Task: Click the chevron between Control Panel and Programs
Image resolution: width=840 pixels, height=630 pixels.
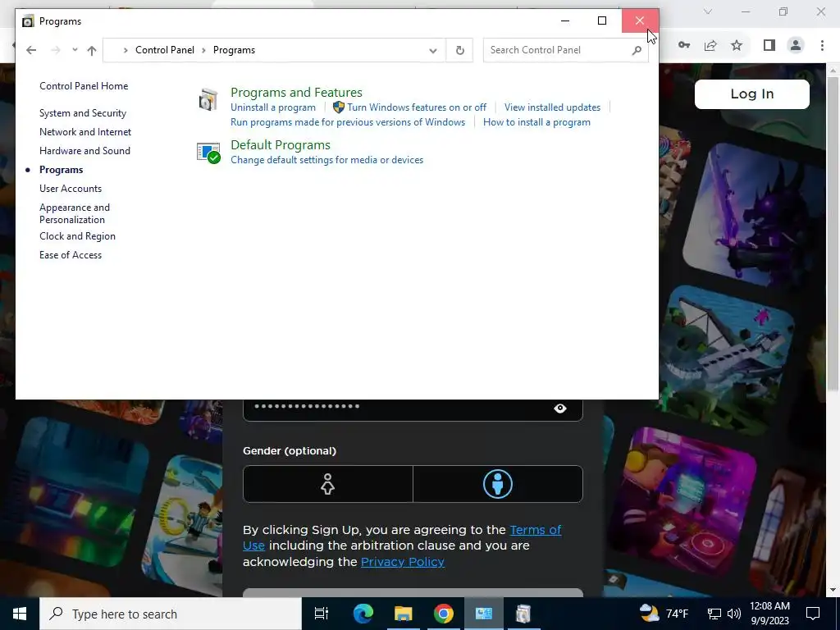Action: pyautogui.click(x=203, y=50)
